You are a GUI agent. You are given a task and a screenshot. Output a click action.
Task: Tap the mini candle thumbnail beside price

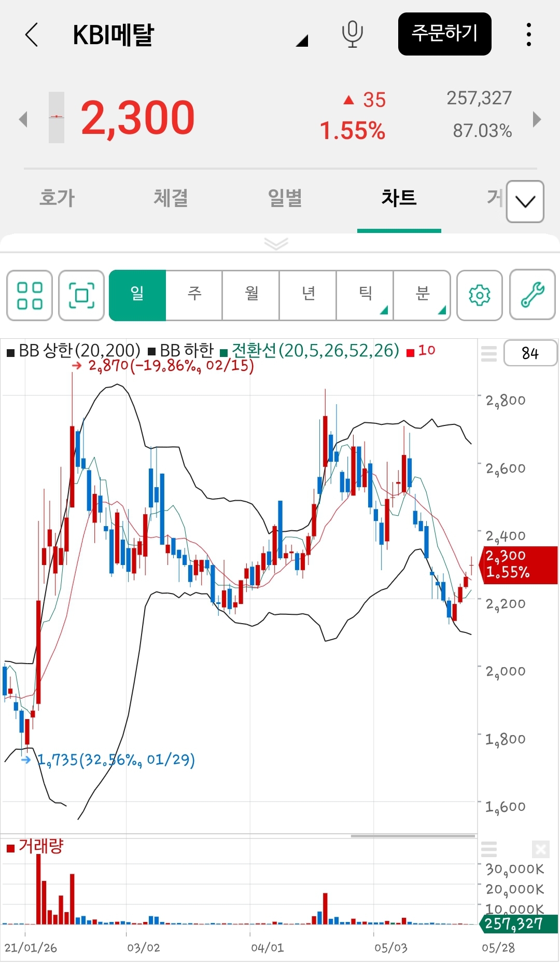57,117
